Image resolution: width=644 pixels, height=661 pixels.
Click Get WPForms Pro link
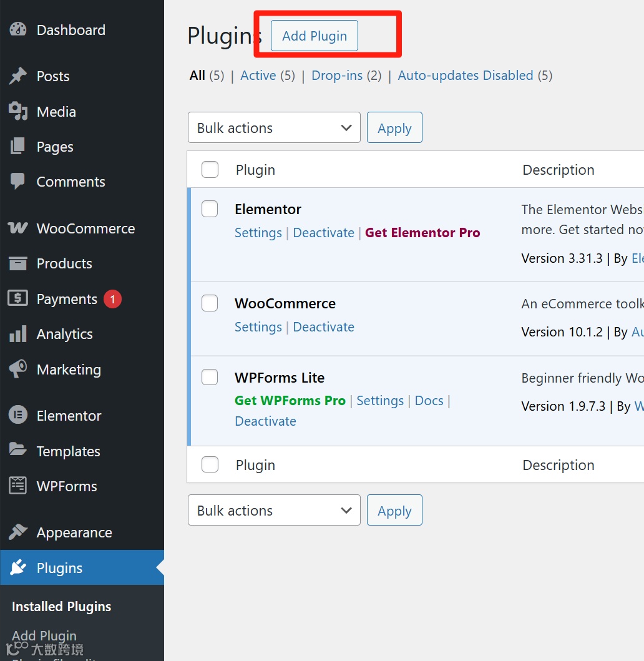[290, 401]
